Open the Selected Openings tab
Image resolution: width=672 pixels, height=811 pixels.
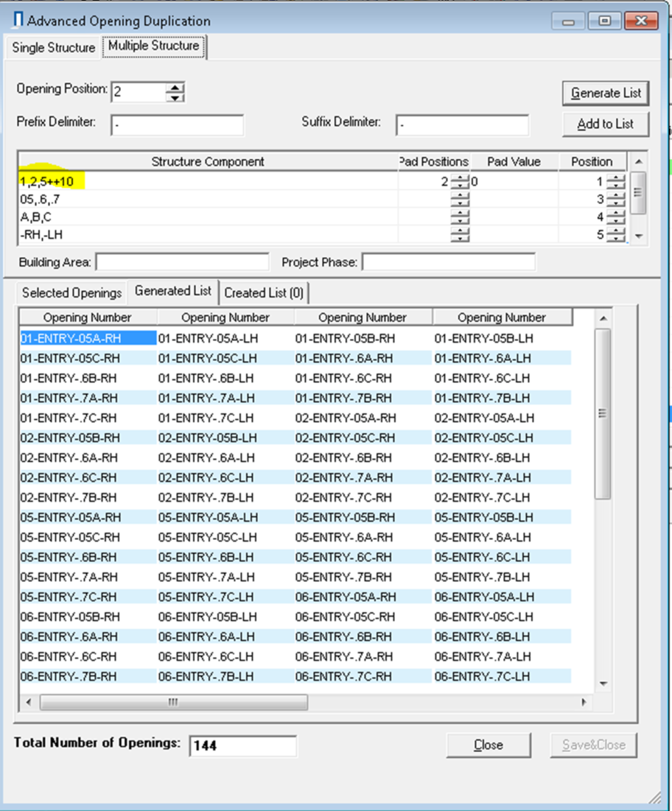pyautogui.click(x=71, y=292)
